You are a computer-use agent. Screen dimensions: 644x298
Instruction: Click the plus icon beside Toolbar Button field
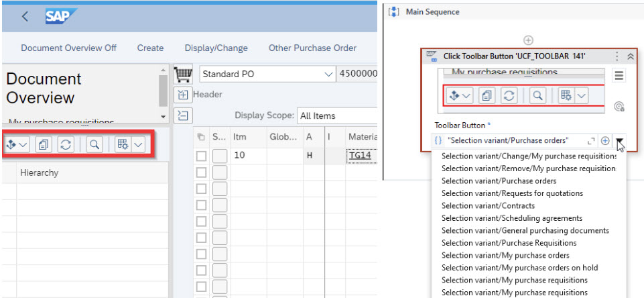tap(605, 140)
